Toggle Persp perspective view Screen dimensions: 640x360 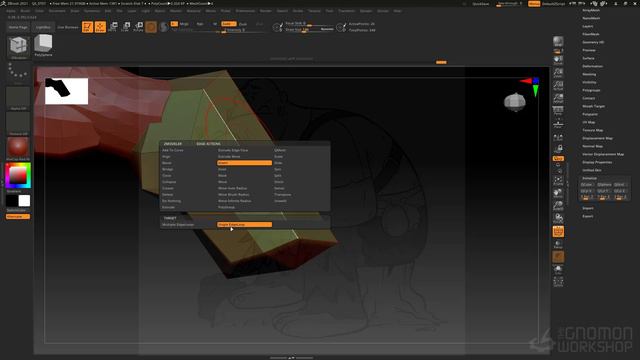click(558, 111)
